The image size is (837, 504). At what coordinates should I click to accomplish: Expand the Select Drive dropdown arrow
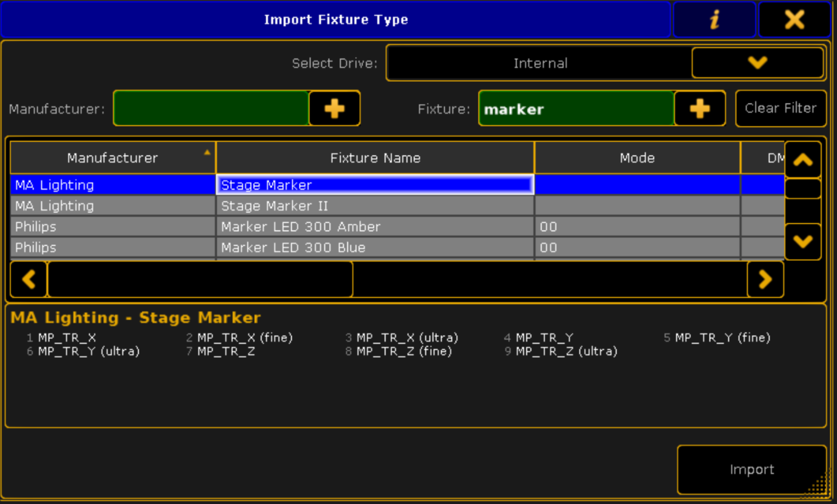(x=757, y=63)
